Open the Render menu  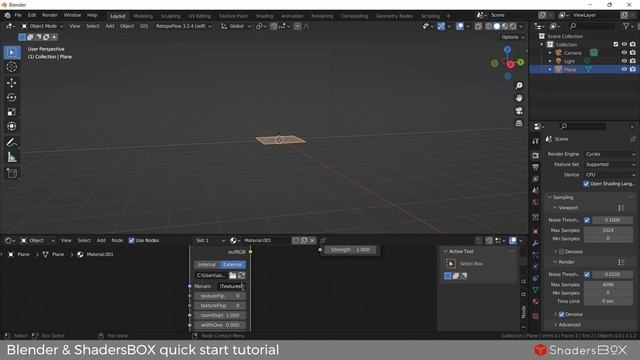50,15
